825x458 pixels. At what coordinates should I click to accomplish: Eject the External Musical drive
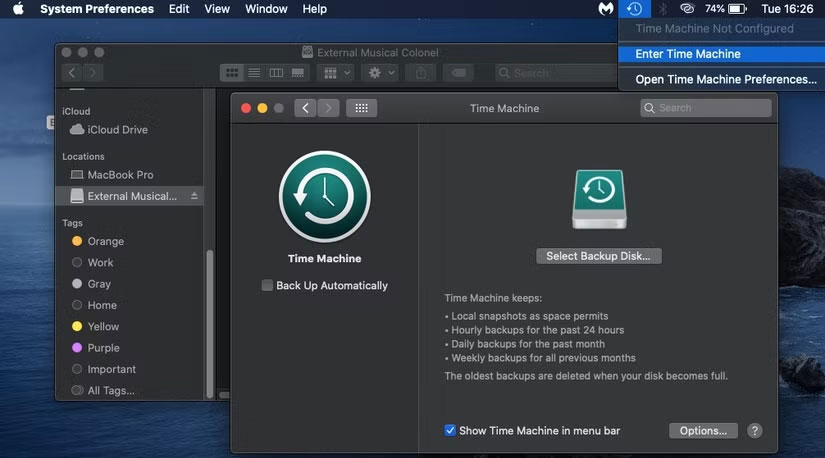click(194, 196)
